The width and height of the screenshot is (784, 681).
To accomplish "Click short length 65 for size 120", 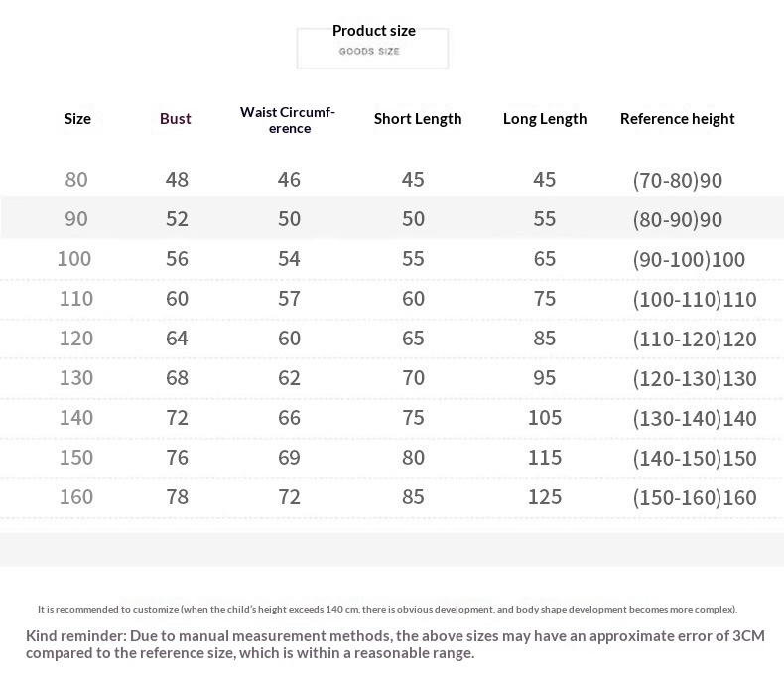I will (x=413, y=339).
